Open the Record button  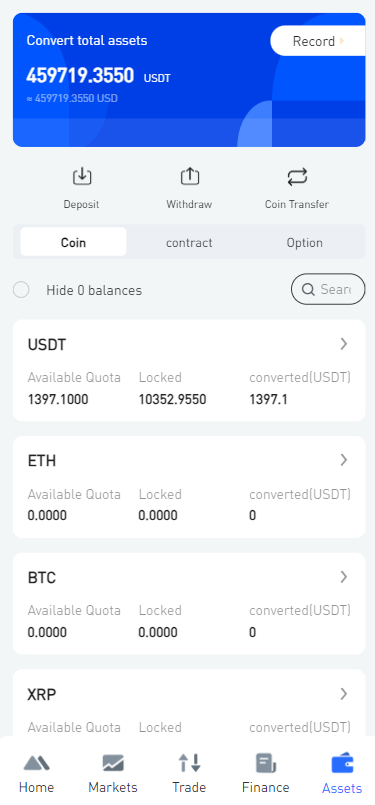pyautogui.click(x=318, y=41)
